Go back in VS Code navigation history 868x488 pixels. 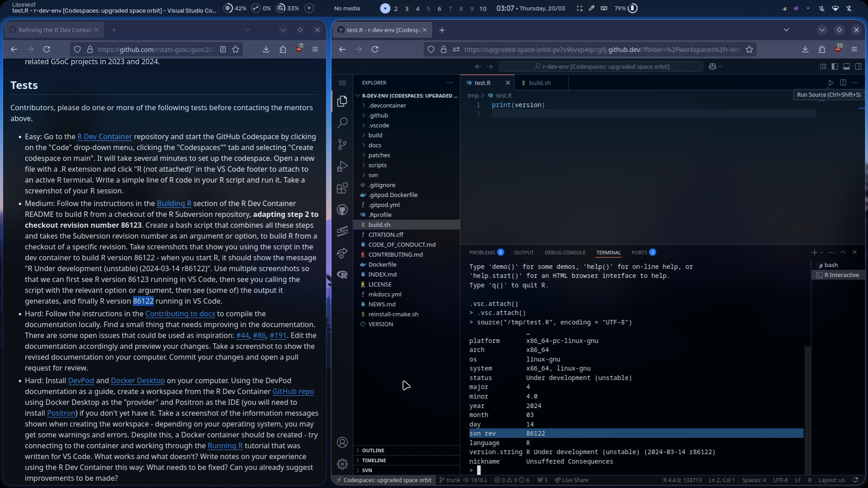478,66
